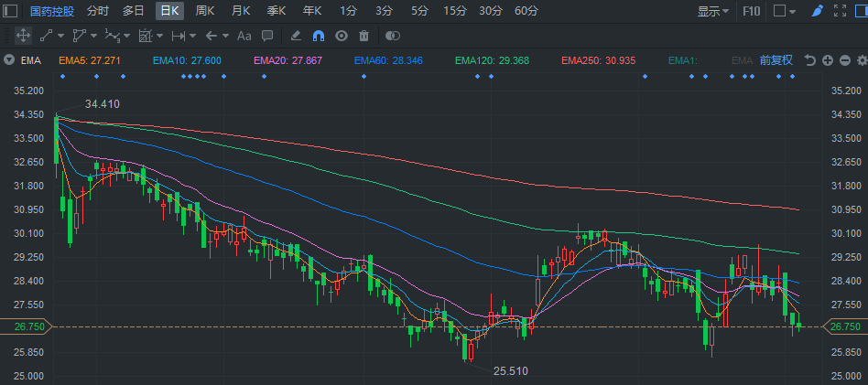Select the range interval tool
Image resolution: width=868 pixels, height=385 pixels.
click(179, 36)
